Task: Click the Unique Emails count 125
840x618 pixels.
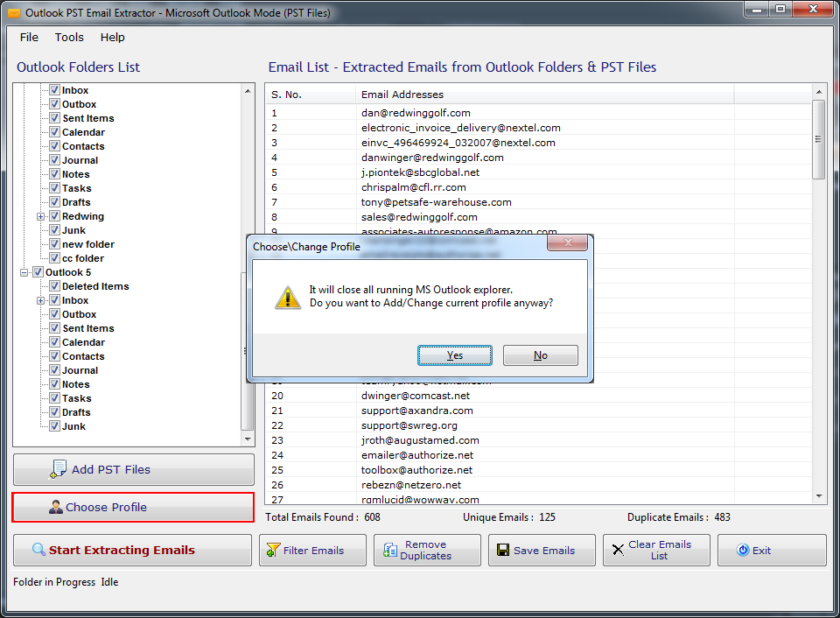Action: click(x=547, y=517)
